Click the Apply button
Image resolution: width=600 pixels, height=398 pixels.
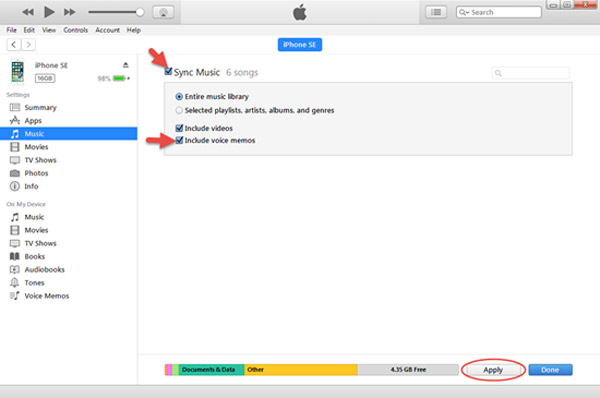[x=493, y=370]
